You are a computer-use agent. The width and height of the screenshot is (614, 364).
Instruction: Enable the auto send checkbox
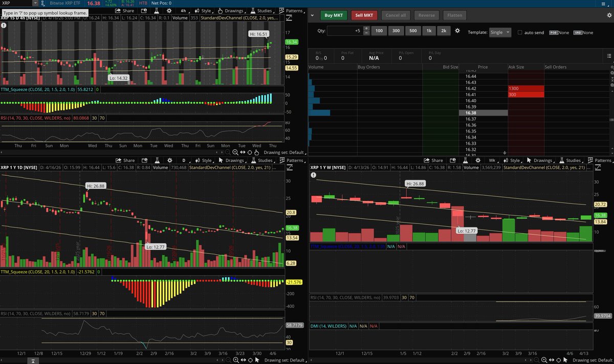[x=520, y=32]
